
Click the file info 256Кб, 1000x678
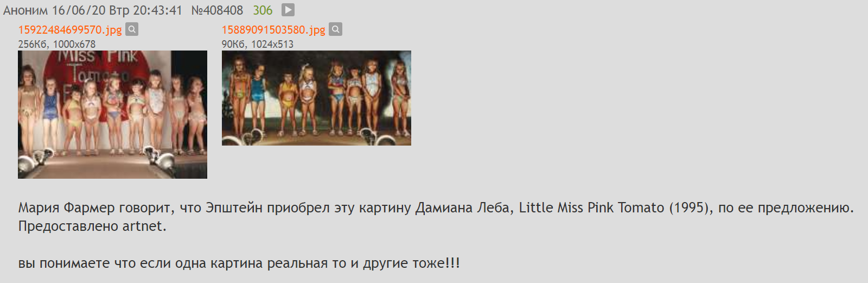coord(57,44)
